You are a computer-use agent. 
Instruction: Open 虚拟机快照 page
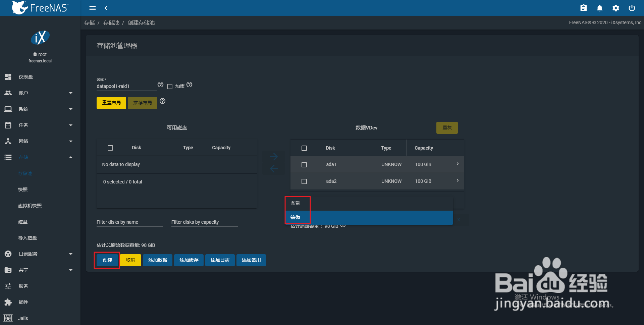(x=30, y=206)
